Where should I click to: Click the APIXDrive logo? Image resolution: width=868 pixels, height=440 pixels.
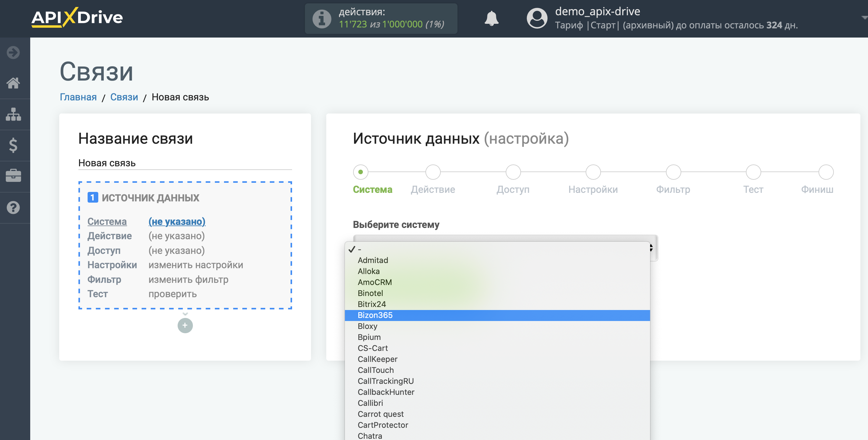point(77,17)
